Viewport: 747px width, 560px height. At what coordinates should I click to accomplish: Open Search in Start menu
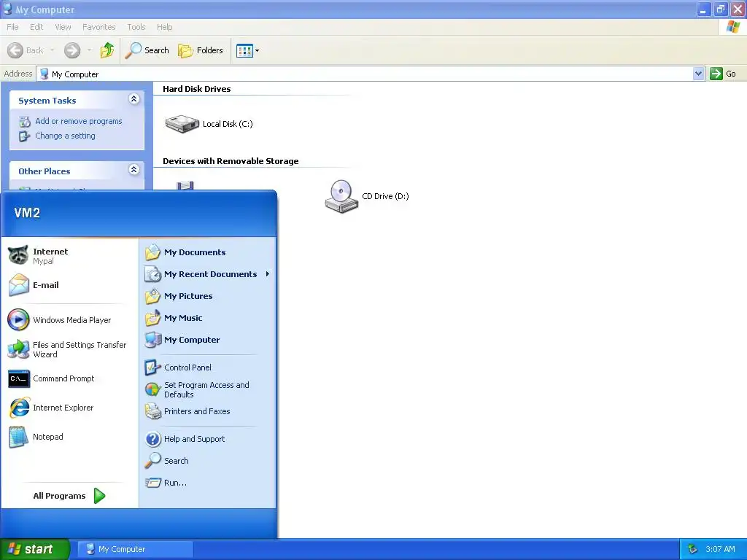[x=207, y=461]
